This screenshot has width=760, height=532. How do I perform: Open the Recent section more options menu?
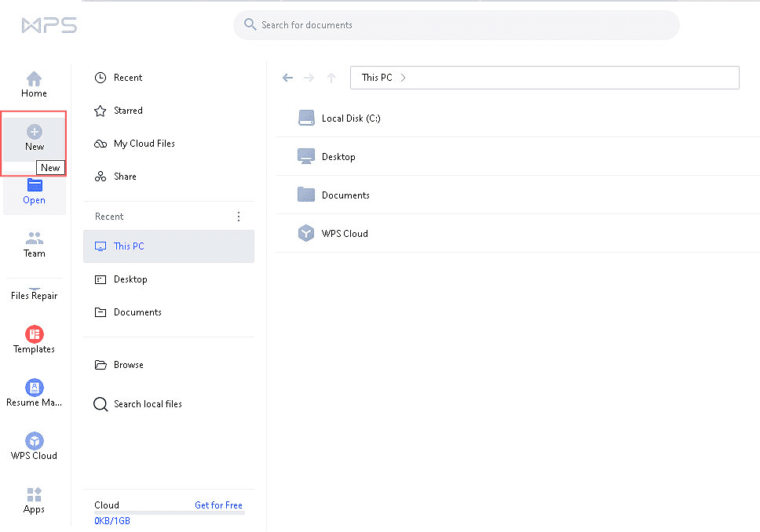coord(239,217)
